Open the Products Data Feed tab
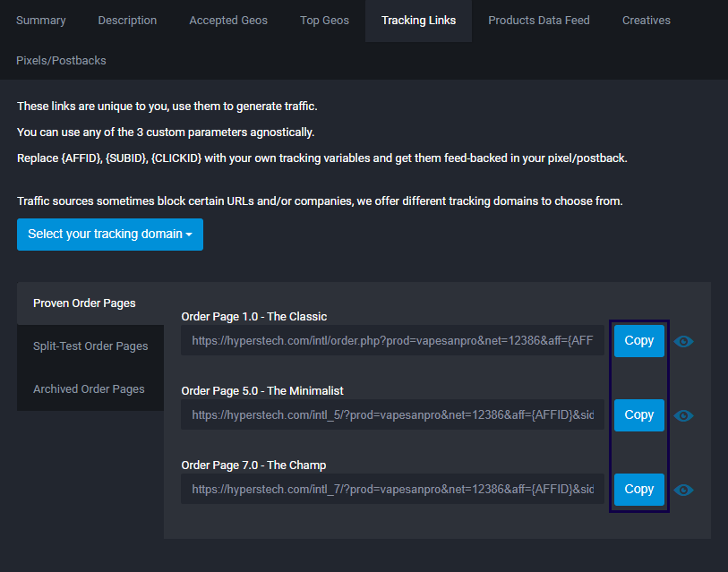The image size is (728, 572). (538, 21)
